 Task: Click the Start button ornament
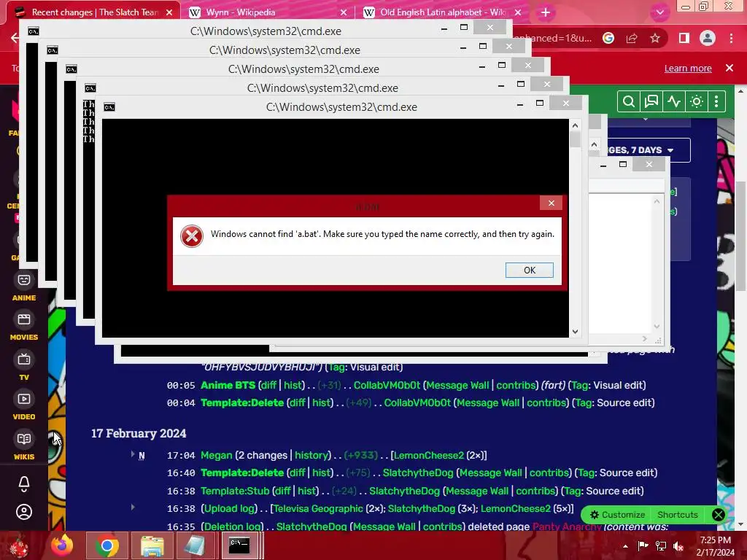tap(19, 545)
